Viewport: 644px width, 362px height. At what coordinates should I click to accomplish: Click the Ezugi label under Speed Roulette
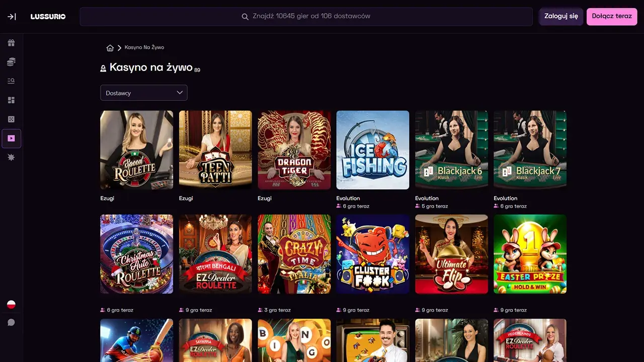tap(107, 198)
